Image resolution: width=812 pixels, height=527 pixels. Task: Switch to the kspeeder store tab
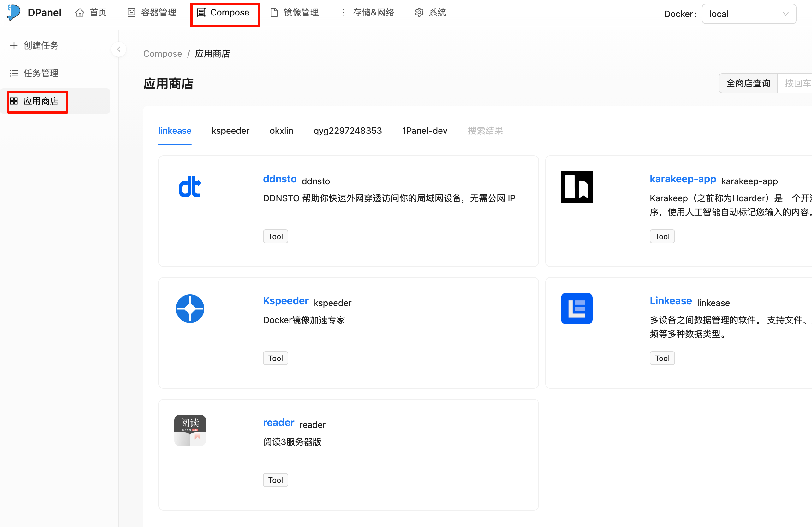[x=230, y=131]
